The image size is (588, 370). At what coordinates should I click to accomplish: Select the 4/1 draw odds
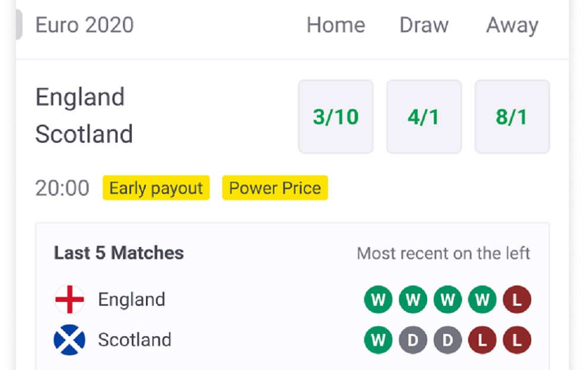pyautogui.click(x=424, y=117)
